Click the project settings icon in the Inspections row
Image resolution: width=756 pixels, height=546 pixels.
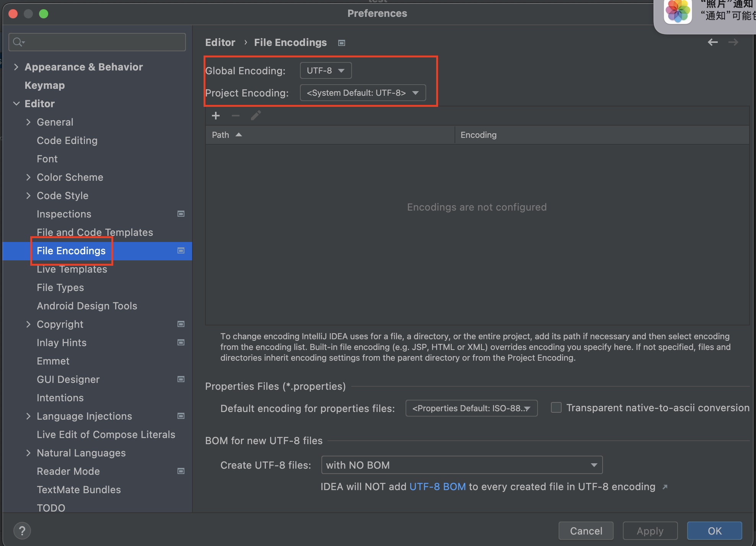pos(181,214)
